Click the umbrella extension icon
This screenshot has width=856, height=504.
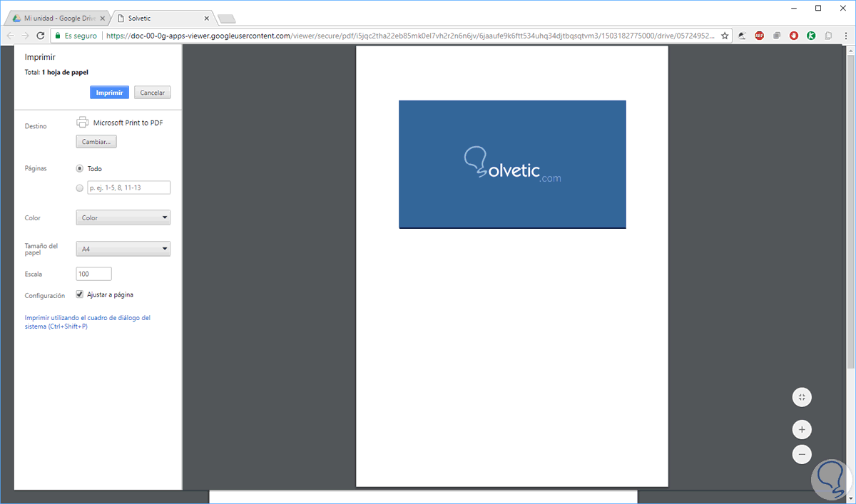(x=743, y=35)
